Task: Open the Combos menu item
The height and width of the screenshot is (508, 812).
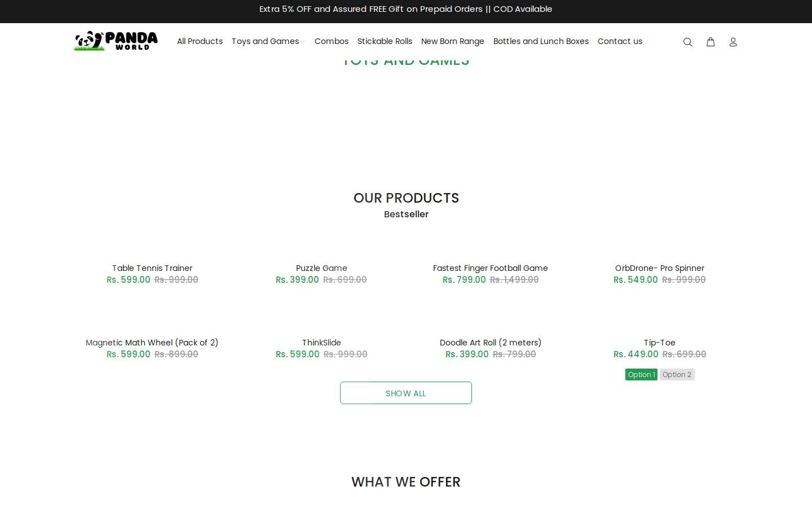Action: click(x=332, y=41)
